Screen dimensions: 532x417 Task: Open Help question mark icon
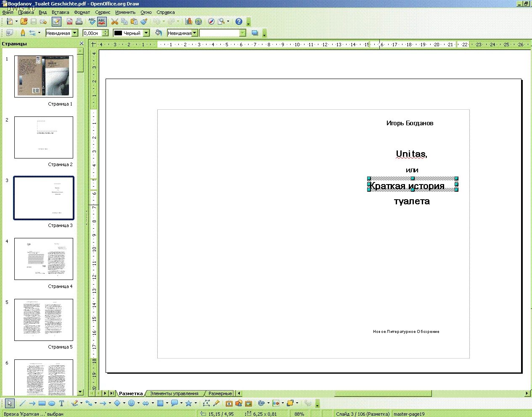tap(238, 21)
